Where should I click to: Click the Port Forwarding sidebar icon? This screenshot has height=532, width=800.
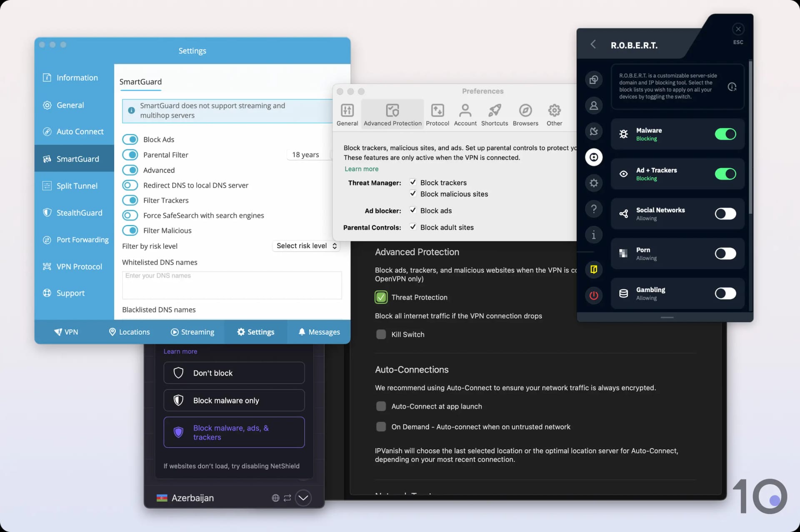[x=47, y=239]
